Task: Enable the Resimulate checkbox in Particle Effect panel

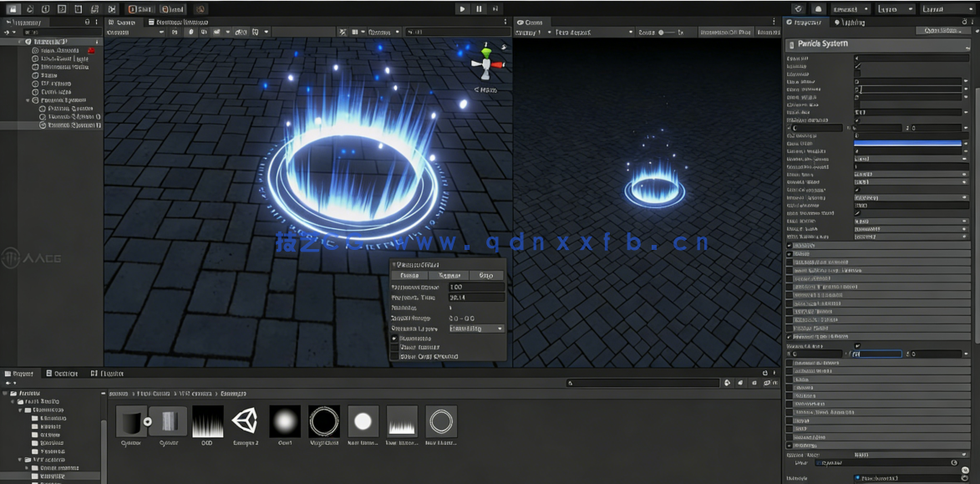Action: click(394, 339)
